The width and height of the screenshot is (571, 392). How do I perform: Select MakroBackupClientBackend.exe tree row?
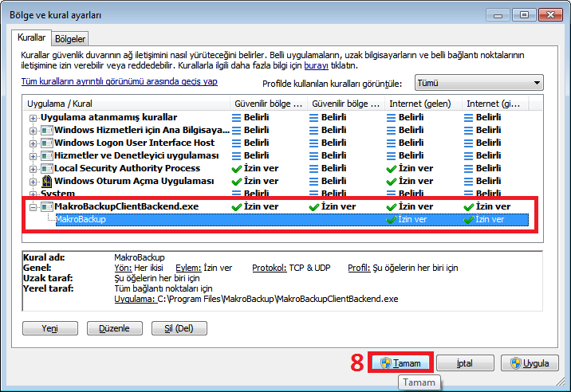point(126,206)
